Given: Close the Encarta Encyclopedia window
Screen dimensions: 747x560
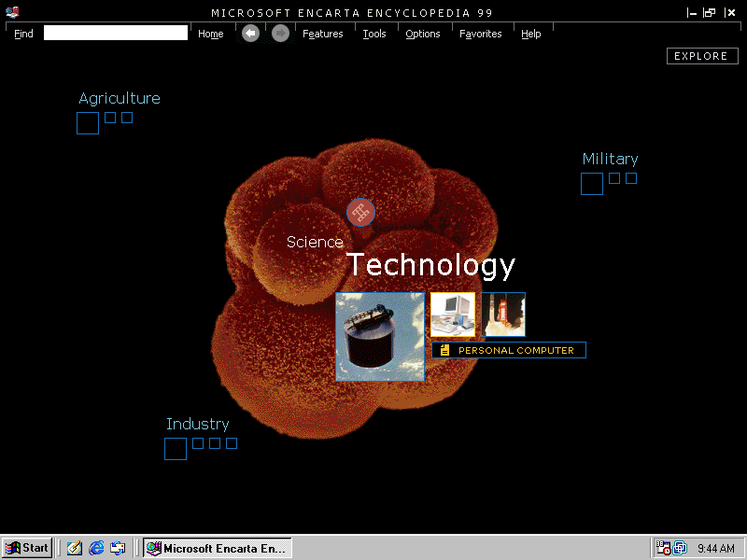Looking at the screenshot, I should pos(730,13).
